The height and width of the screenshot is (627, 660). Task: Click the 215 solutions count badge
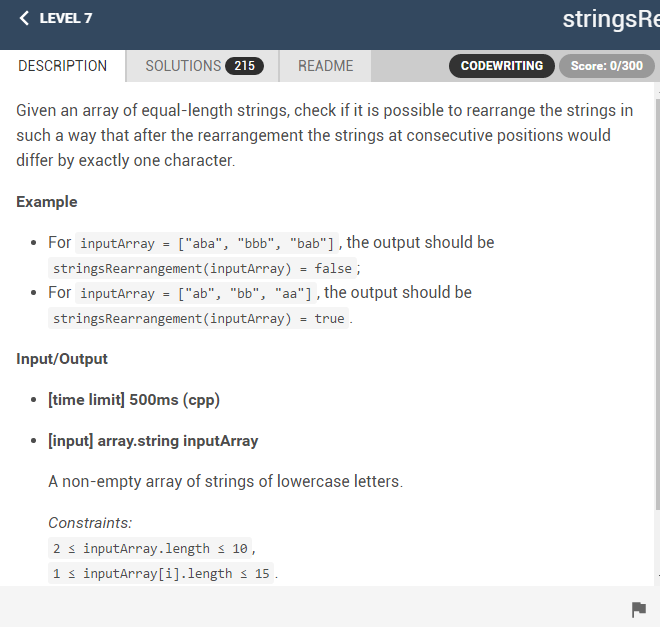point(244,66)
